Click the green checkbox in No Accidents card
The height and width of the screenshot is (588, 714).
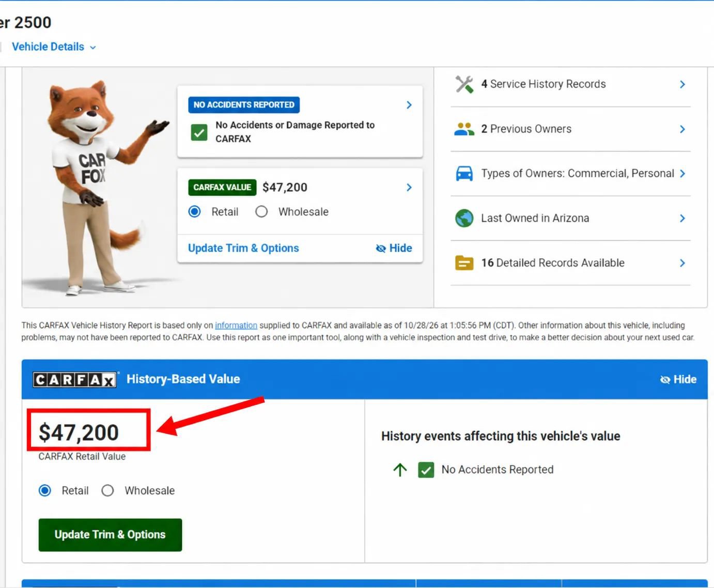(x=199, y=132)
